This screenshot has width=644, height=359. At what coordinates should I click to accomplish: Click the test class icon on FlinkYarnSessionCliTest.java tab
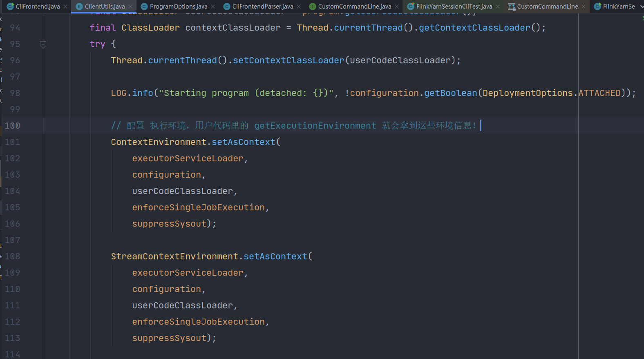coord(411,7)
